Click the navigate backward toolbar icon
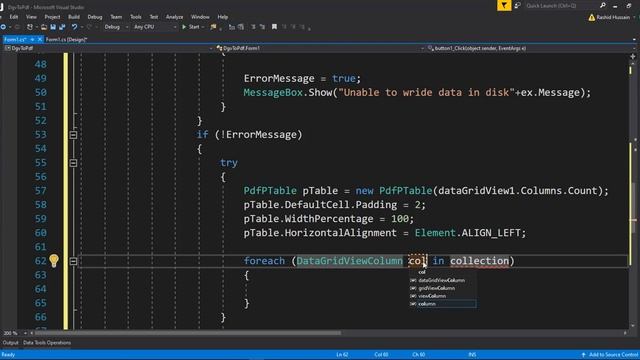Screen dimensions: 640x360 click(3, 27)
